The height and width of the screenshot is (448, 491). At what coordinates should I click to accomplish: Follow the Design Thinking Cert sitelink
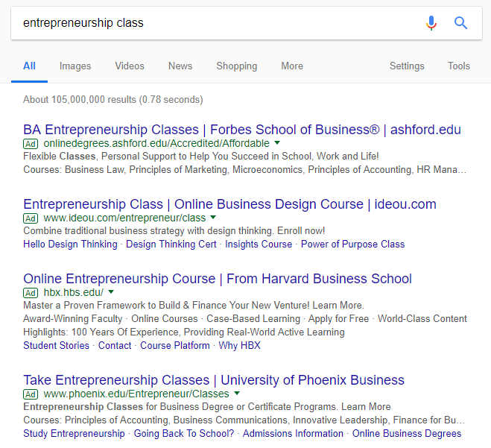171,244
